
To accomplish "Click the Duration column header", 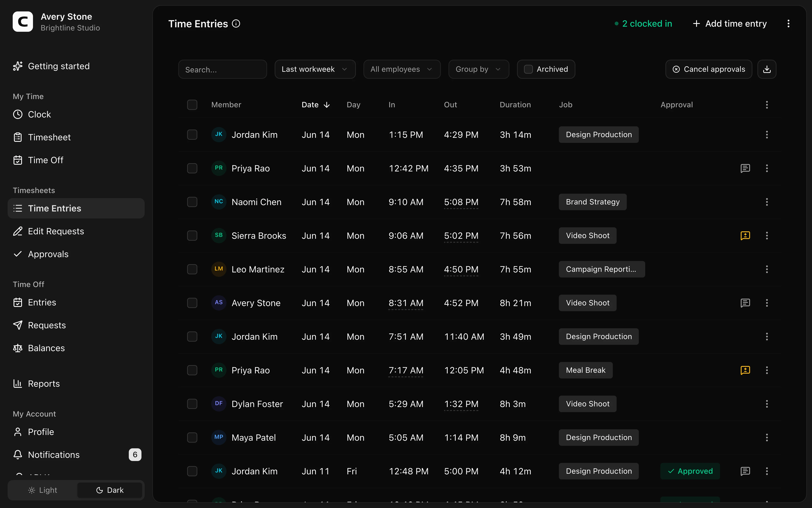I will (515, 105).
